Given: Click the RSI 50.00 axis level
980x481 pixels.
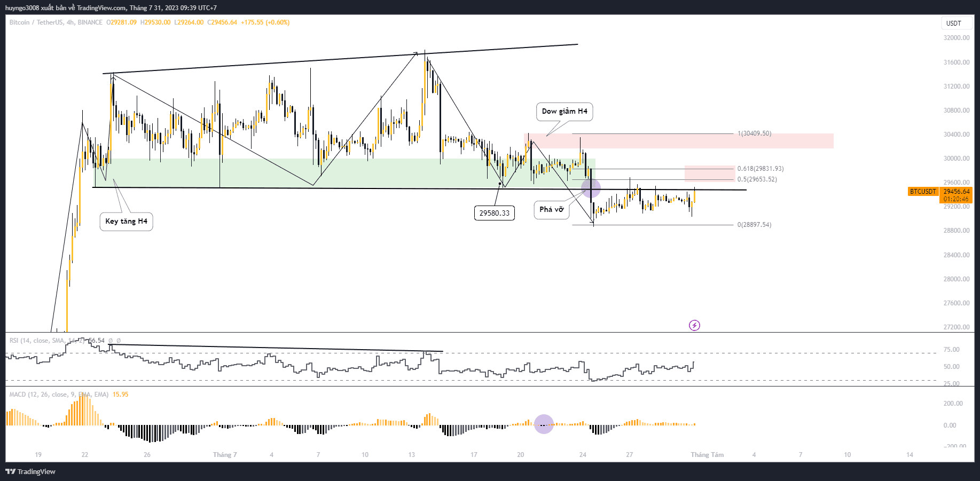Looking at the screenshot, I should pyautogui.click(x=952, y=367).
